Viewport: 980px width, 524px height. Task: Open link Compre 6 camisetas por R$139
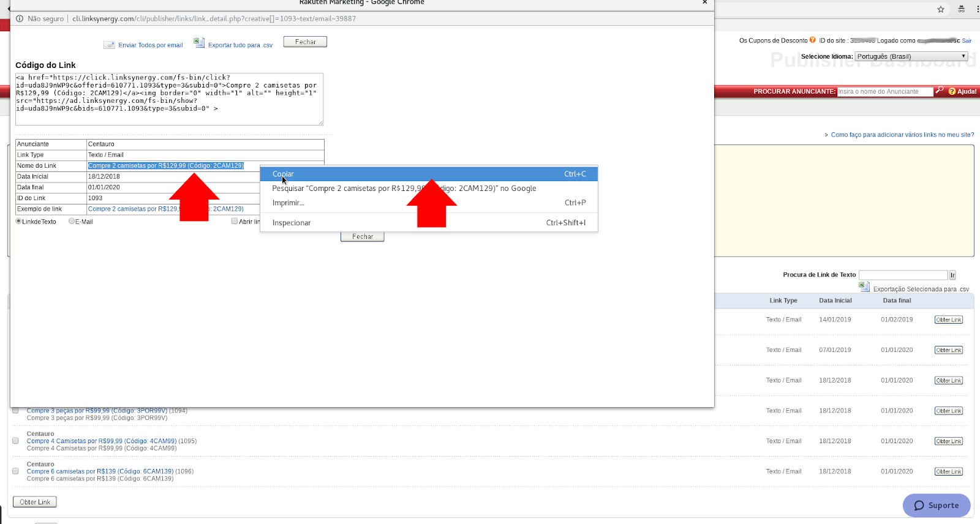[100, 471]
